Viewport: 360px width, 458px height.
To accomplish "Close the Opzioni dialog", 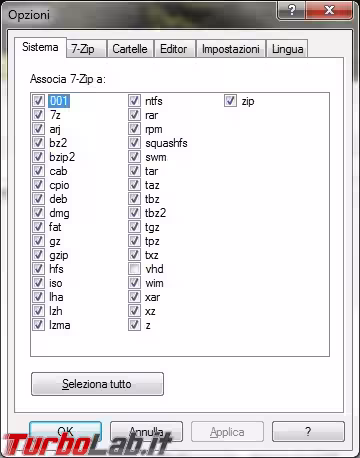I will (x=329, y=11).
